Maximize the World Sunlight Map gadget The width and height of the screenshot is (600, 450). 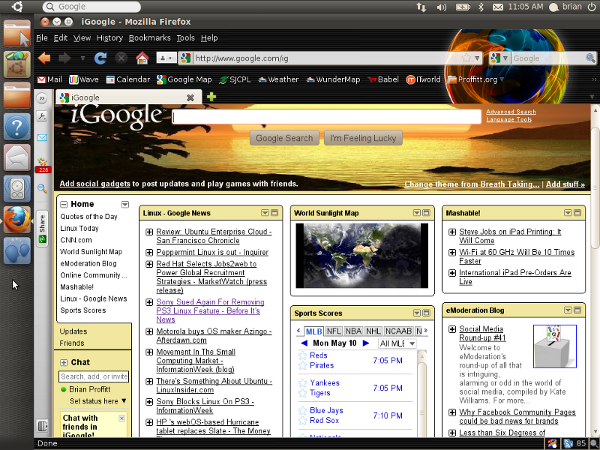(x=426, y=213)
